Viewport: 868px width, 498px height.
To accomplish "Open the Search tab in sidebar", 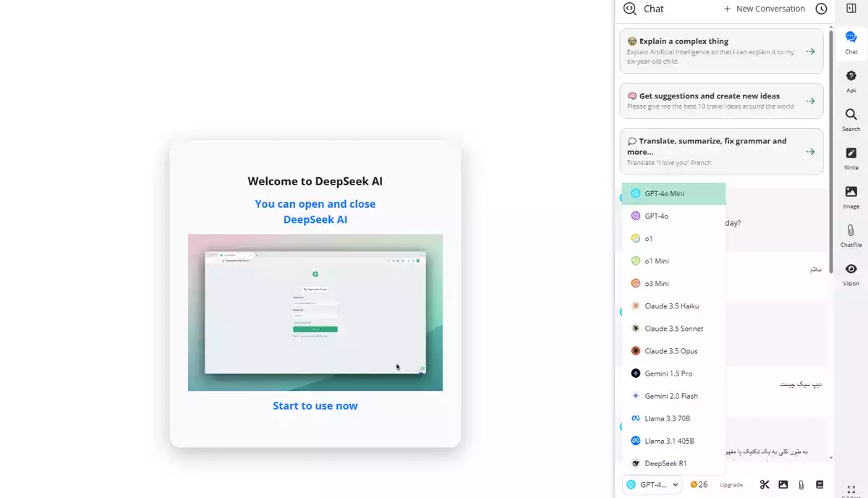I will (851, 120).
